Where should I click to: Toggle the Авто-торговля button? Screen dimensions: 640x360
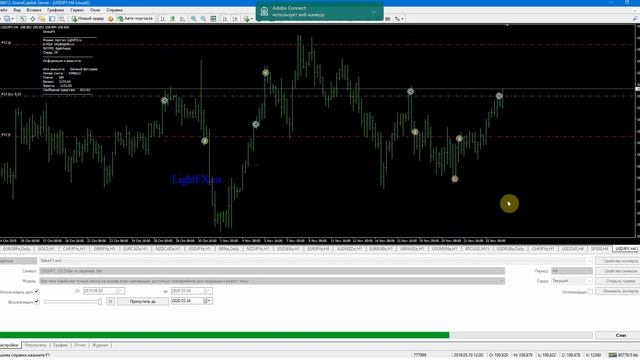[135, 19]
